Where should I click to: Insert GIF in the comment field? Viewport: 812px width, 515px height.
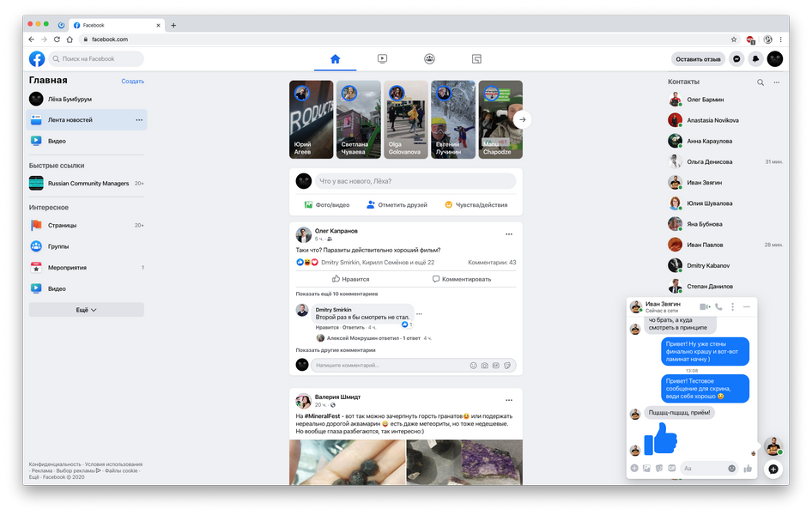(496, 366)
